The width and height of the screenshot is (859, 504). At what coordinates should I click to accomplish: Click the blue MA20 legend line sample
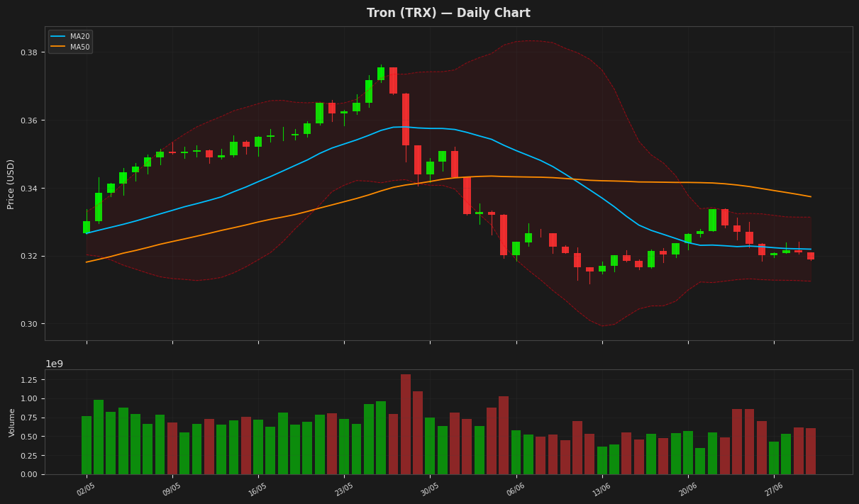coord(58,36)
